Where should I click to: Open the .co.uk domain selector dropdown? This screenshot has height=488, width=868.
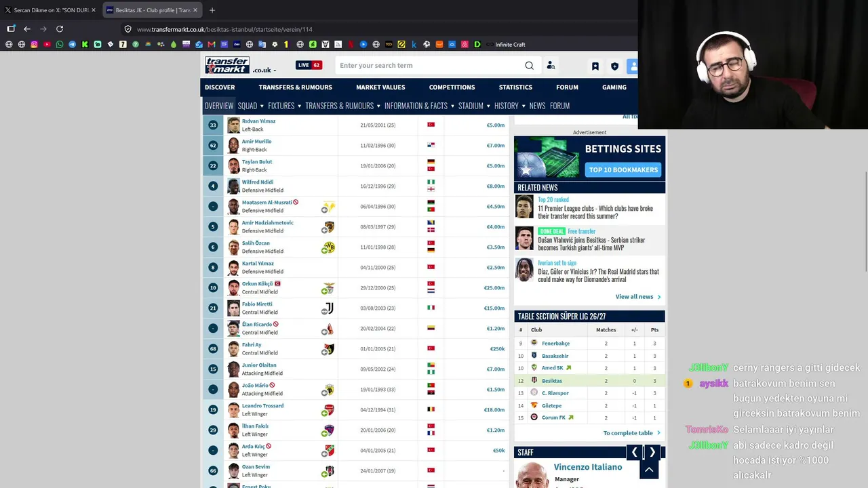(x=264, y=70)
